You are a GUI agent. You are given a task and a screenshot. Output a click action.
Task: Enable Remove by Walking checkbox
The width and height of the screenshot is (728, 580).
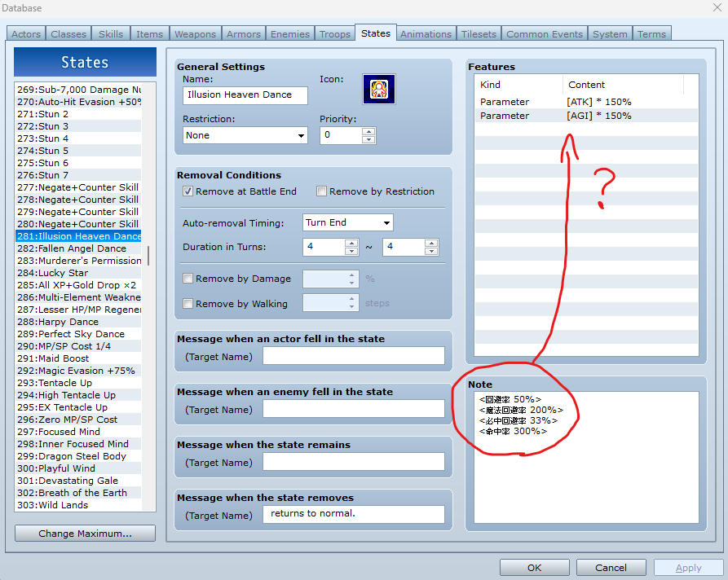pos(188,304)
